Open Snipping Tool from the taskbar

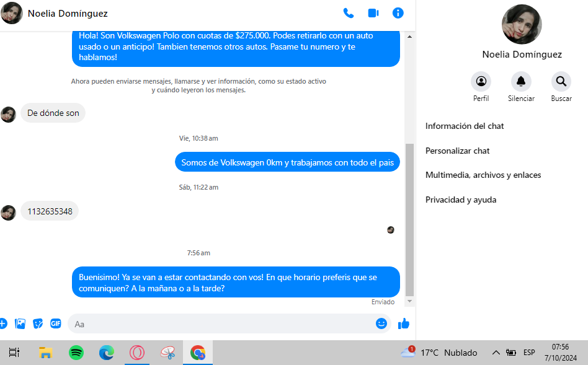pos(167,353)
